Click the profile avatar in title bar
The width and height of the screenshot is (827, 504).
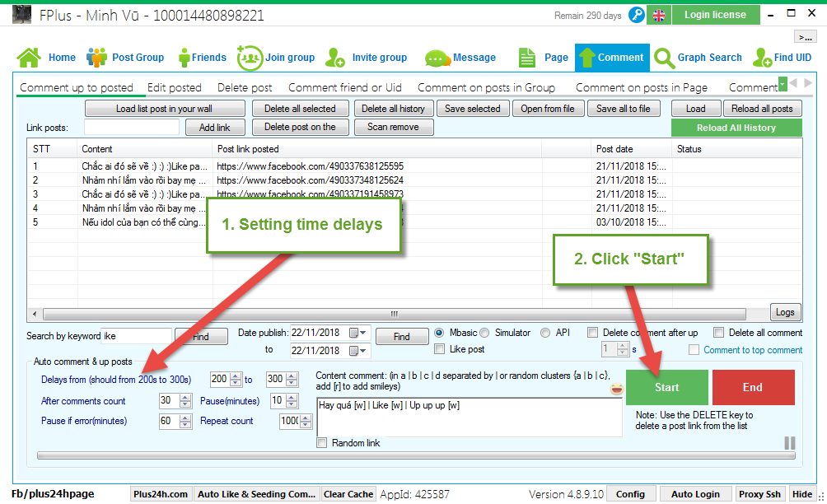[21, 15]
